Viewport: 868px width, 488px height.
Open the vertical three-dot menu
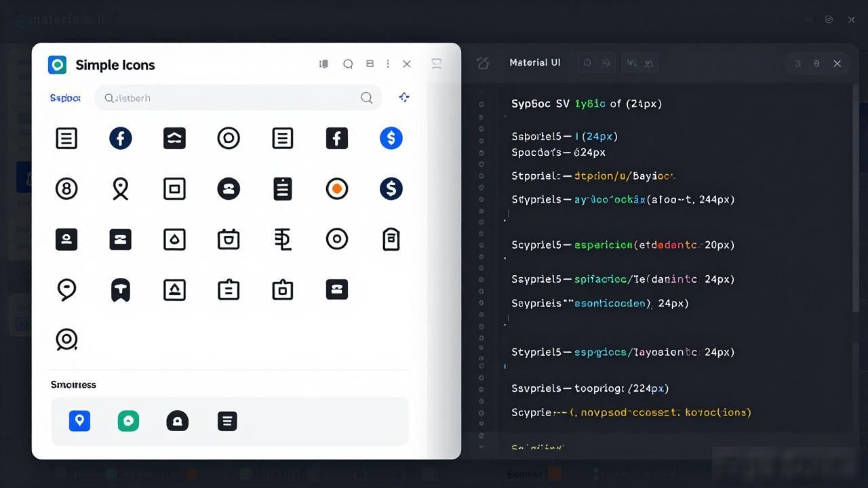point(388,64)
